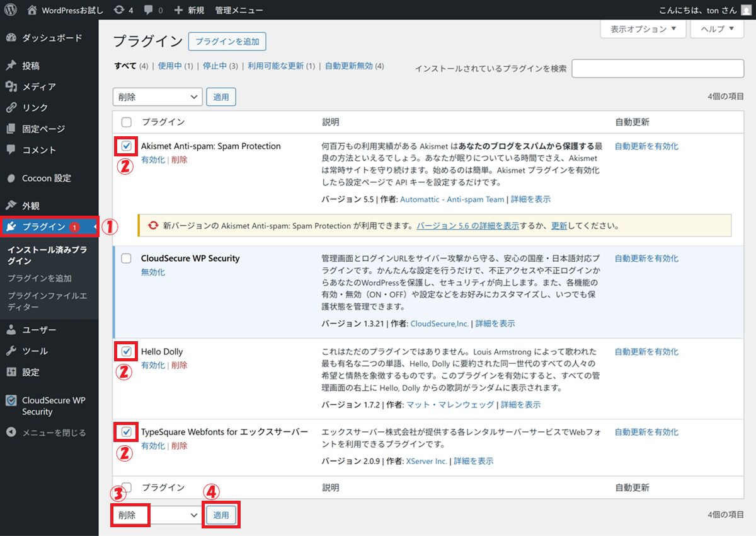Open the top bulk action dropdown

157,97
